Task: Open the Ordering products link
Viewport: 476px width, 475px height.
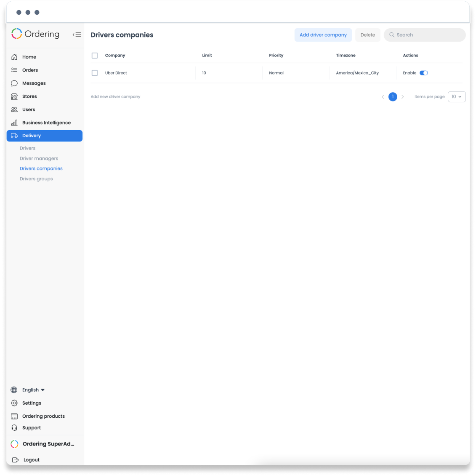Action: tap(43, 416)
